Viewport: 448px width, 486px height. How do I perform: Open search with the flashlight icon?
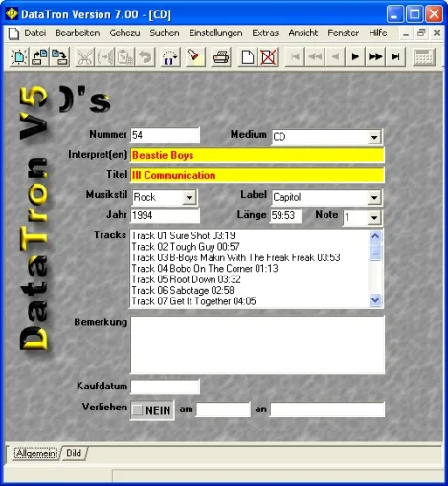click(195, 57)
